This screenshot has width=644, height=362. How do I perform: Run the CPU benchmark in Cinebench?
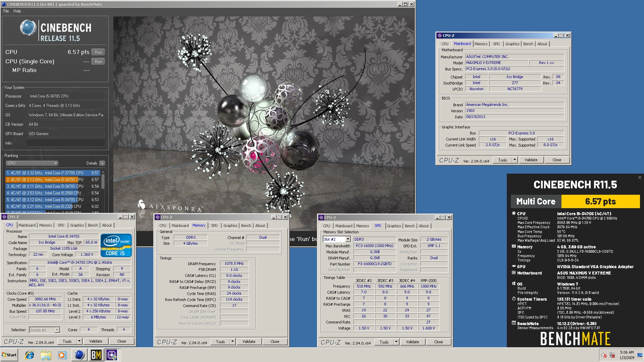click(x=98, y=52)
